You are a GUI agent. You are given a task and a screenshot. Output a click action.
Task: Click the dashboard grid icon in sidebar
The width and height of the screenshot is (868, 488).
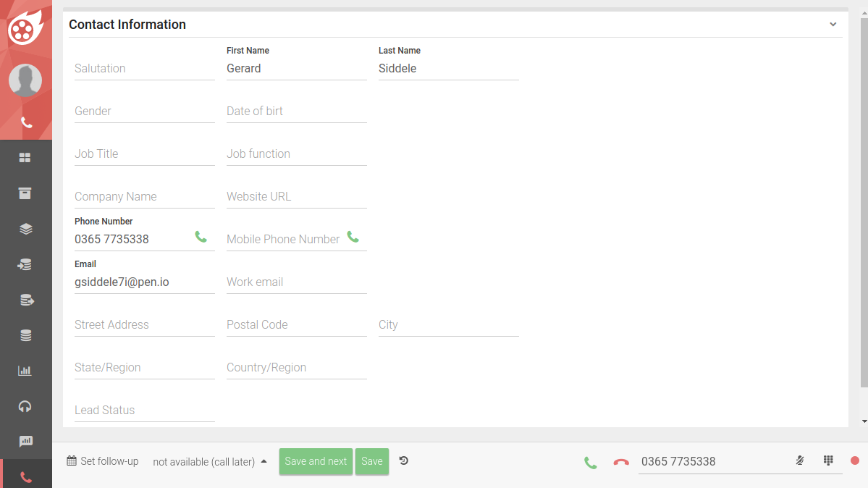(x=25, y=158)
